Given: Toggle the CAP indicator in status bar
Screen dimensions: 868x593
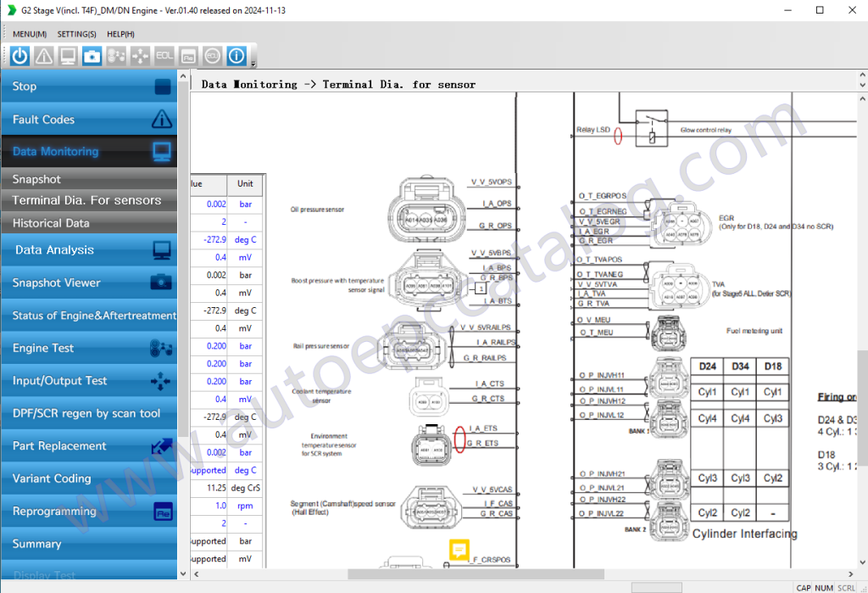Looking at the screenshot, I should point(802,587).
